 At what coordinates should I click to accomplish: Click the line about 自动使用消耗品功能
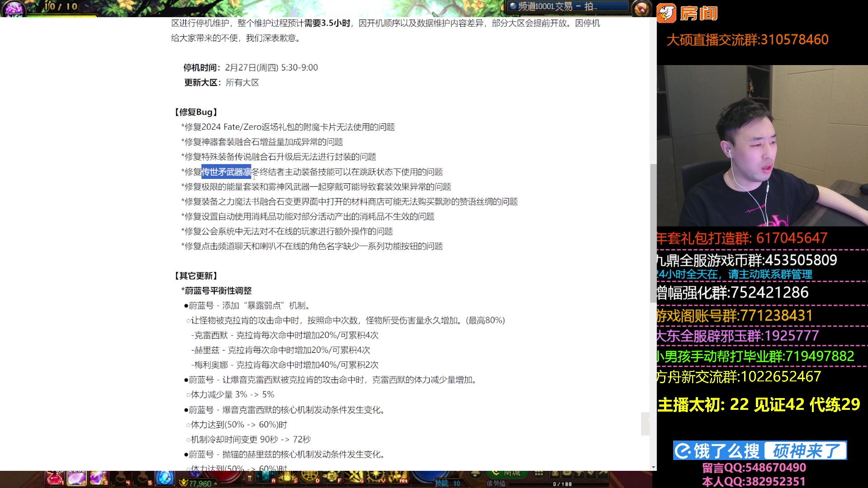pyautogui.click(x=308, y=216)
